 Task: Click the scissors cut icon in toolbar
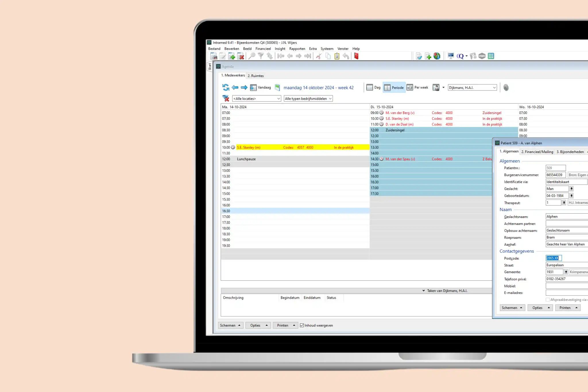318,56
